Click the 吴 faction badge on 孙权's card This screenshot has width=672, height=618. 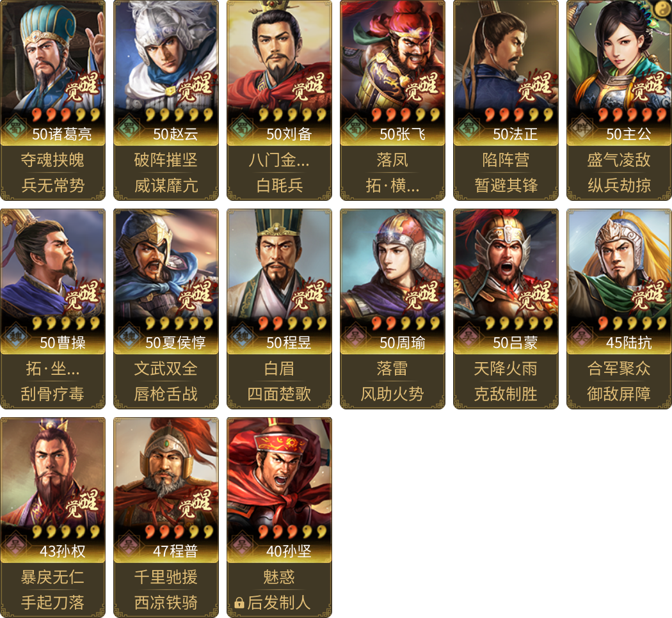coord(15,545)
